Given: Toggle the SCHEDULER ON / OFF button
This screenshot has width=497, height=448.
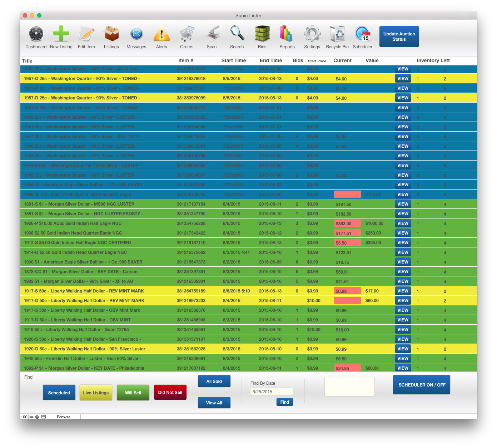Looking at the screenshot, I should [422, 385].
